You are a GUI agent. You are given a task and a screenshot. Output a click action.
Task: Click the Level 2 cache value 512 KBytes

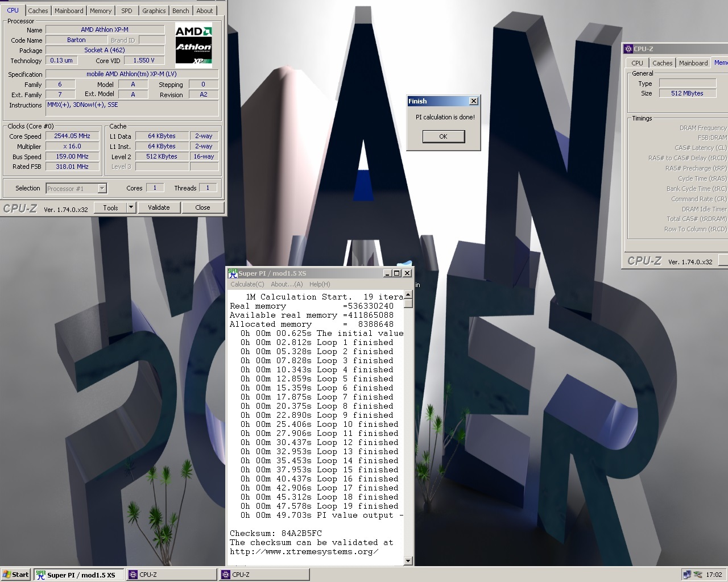pyautogui.click(x=162, y=157)
